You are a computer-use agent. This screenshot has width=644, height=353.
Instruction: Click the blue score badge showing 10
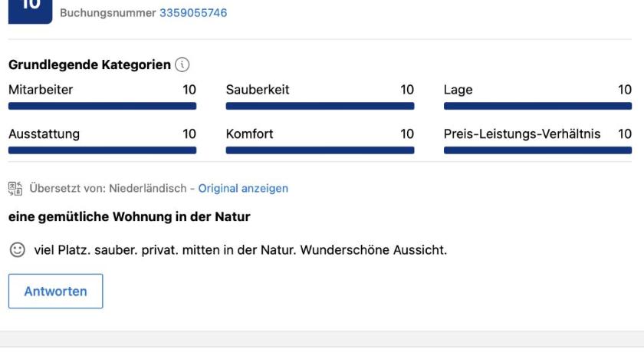pos(30,11)
